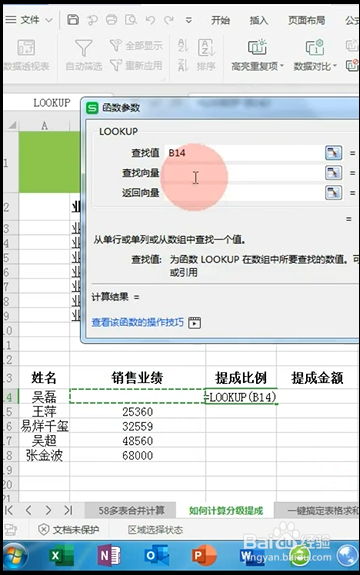360x575 pixels.
Task: Expand the 文件 dropdown arrow
Action: click(x=49, y=20)
